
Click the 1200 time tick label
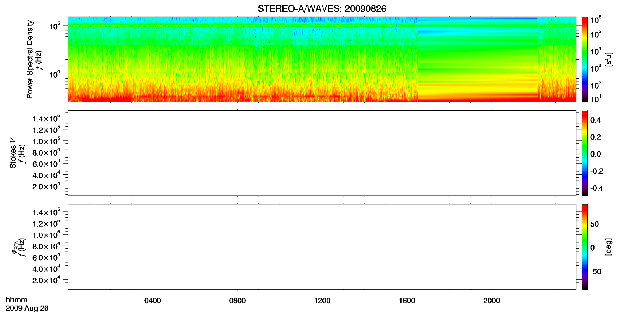tap(322, 301)
